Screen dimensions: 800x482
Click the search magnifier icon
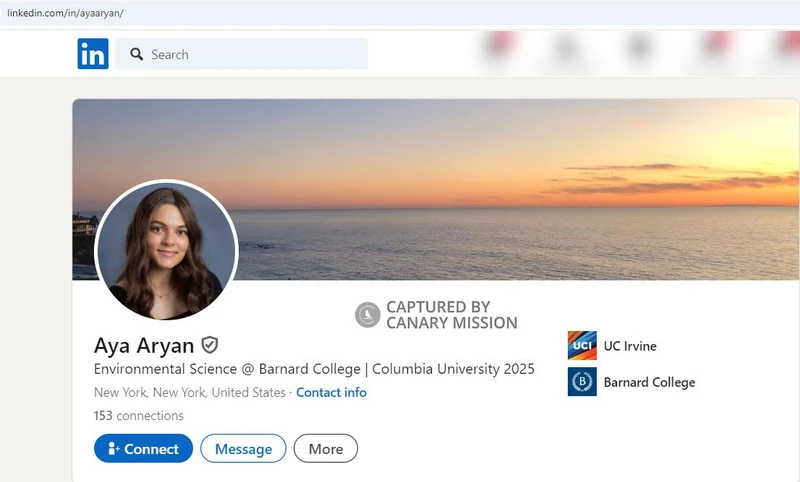[x=136, y=54]
